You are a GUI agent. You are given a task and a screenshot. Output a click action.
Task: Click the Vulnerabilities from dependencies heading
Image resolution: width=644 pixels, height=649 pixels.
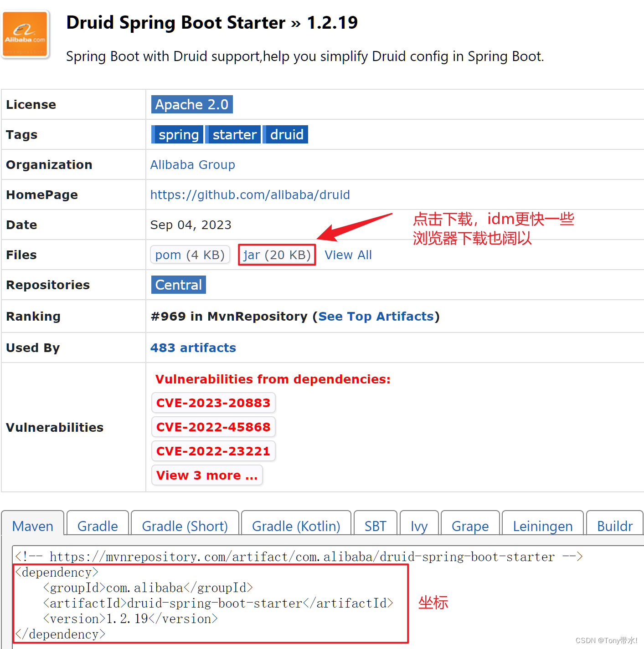point(273,379)
